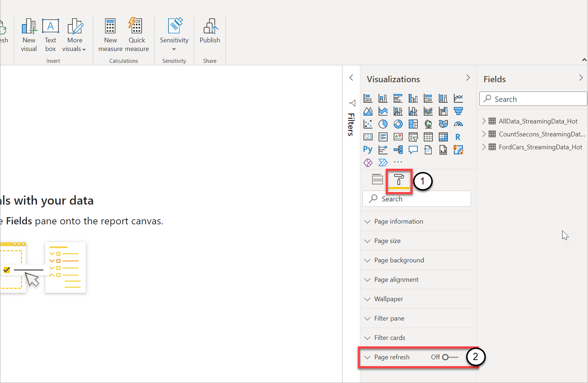
Task: Open the Quick measure tool
Action: point(137,34)
